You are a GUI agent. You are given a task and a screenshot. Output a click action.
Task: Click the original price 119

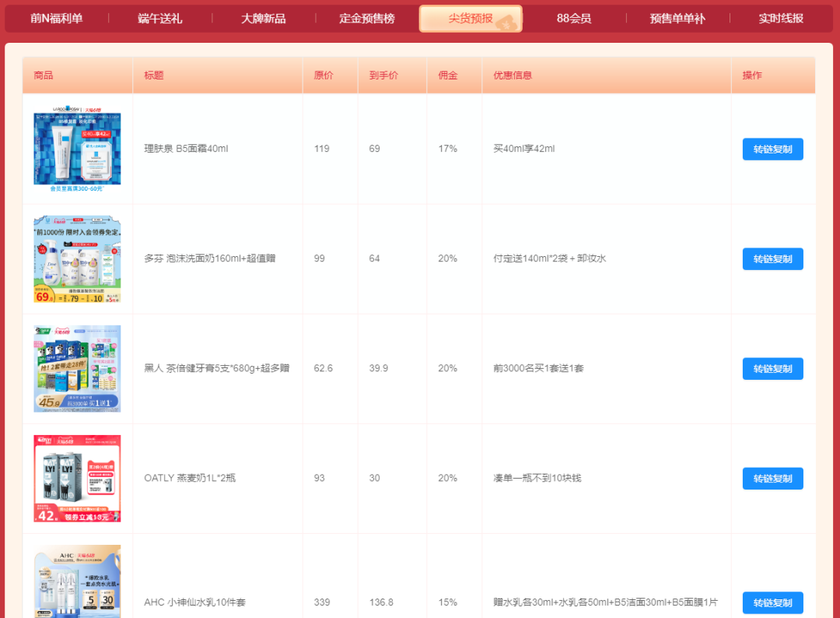pos(322,149)
